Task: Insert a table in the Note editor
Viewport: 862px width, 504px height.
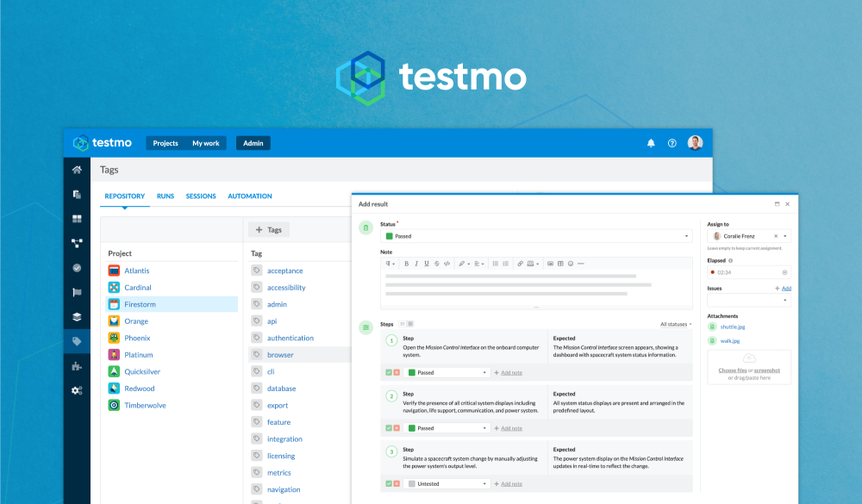Action: click(560, 264)
